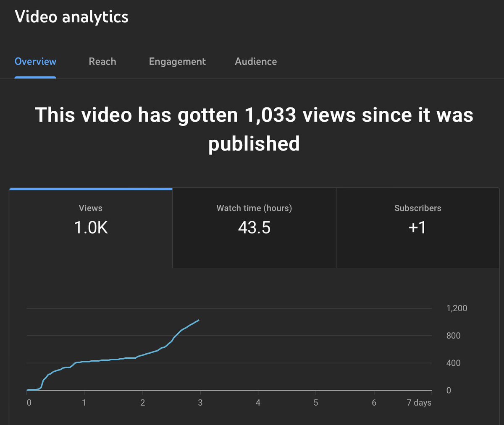Click the 7 days x-axis label
This screenshot has width=504, height=425.
(x=419, y=403)
